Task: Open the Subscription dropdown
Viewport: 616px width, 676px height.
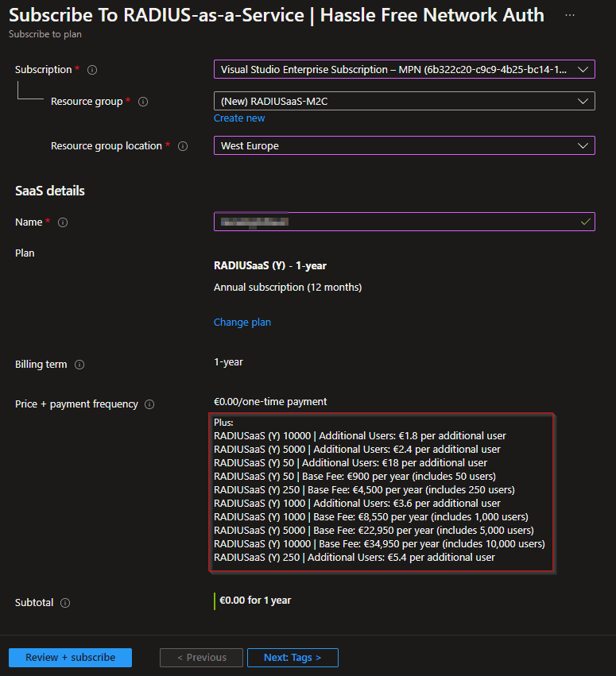Action: coord(404,70)
